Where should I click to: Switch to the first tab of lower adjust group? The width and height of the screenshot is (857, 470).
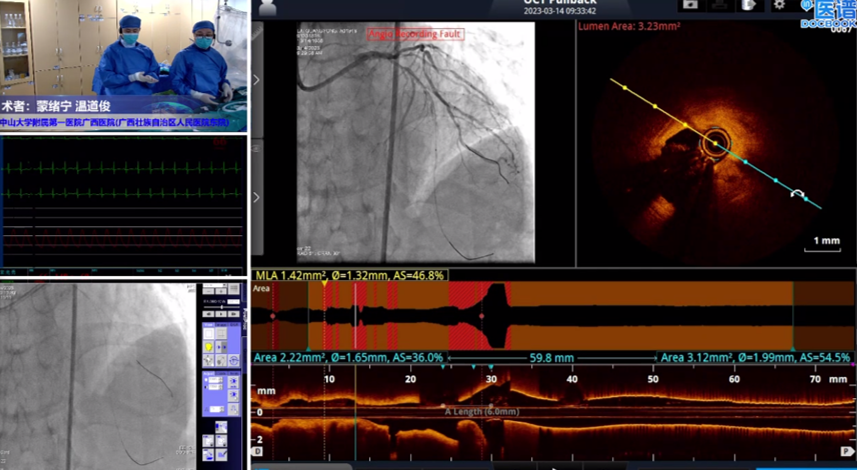coord(209,373)
